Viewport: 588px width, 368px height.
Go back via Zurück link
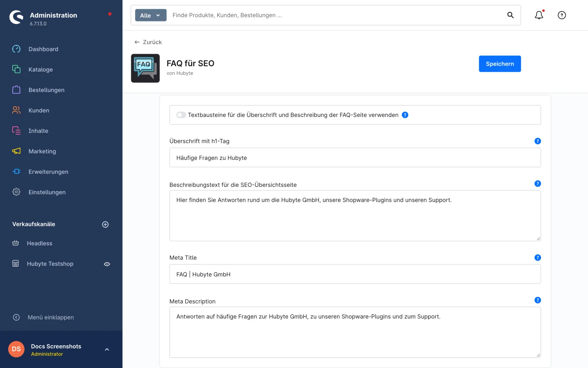click(148, 42)
